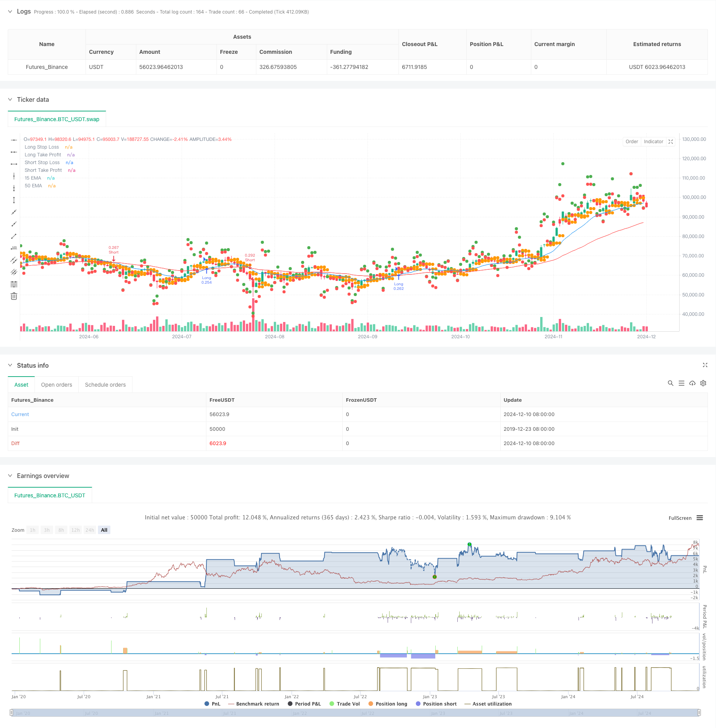Open the earnings chart hamburger menu
The height and width of the screenshot is (728, 716).
(700, 518)
